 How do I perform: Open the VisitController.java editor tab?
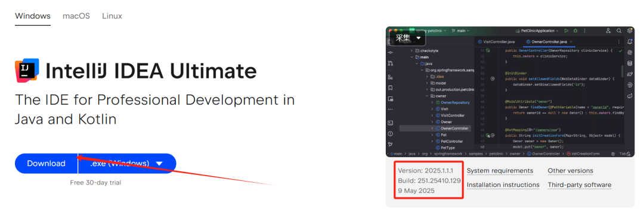pos(496,42)
